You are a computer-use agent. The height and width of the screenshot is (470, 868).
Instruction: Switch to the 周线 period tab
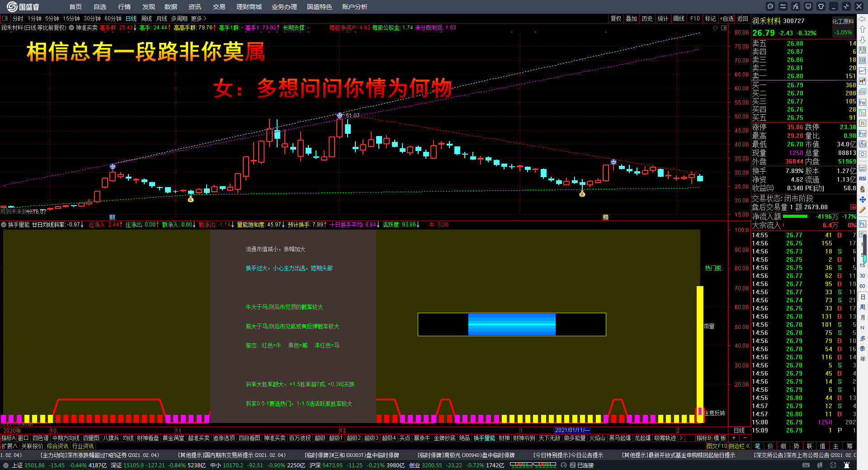click(146, 19)
